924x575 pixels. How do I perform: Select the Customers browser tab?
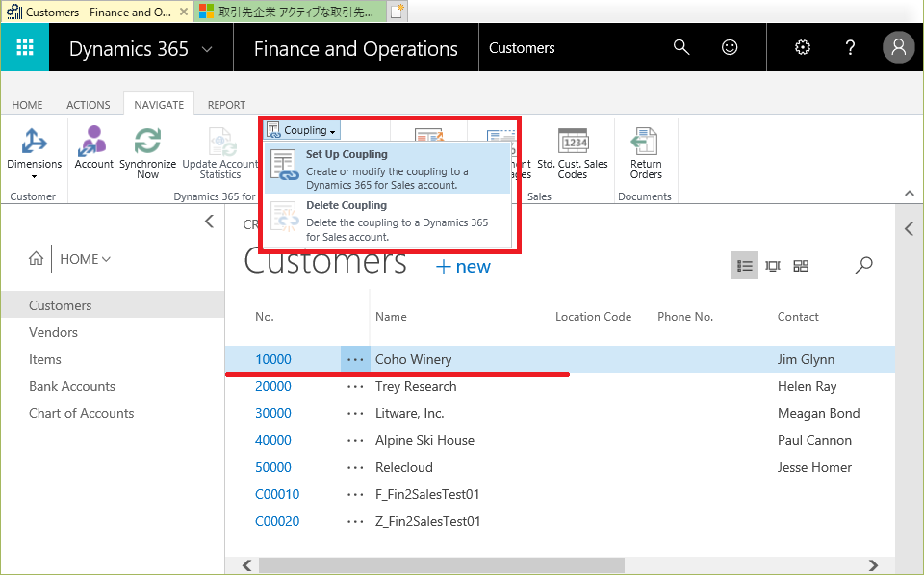(97, 12)
